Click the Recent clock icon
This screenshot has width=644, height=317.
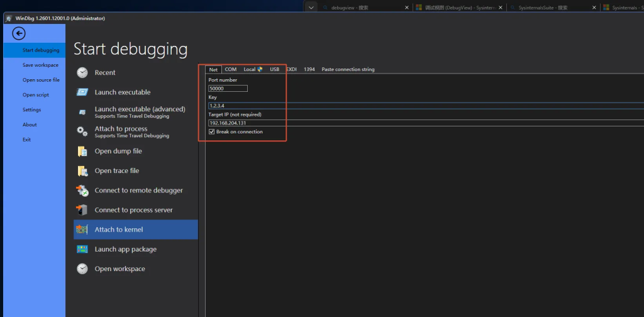coord(82,73)
